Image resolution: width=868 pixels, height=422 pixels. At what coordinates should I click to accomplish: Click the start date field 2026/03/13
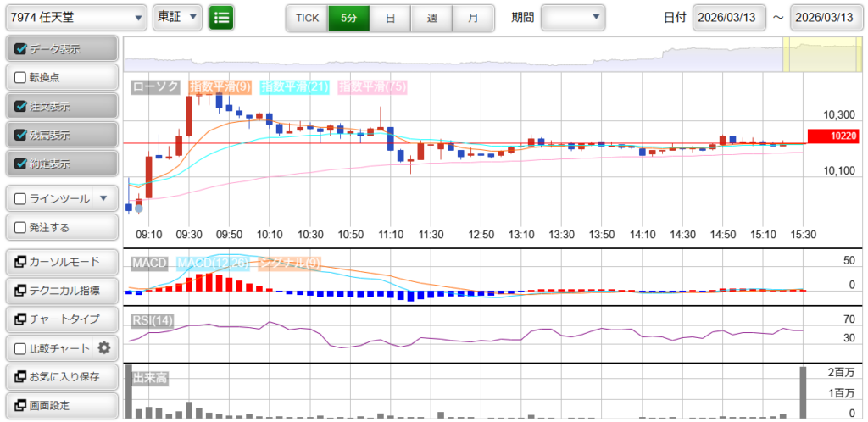click(x=729, y=17)
